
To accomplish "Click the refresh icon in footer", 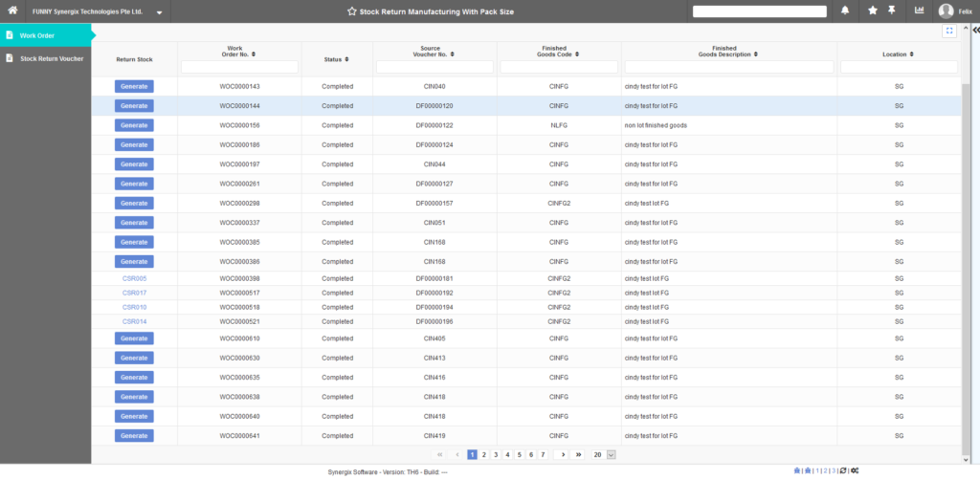I will click(843, 470).
